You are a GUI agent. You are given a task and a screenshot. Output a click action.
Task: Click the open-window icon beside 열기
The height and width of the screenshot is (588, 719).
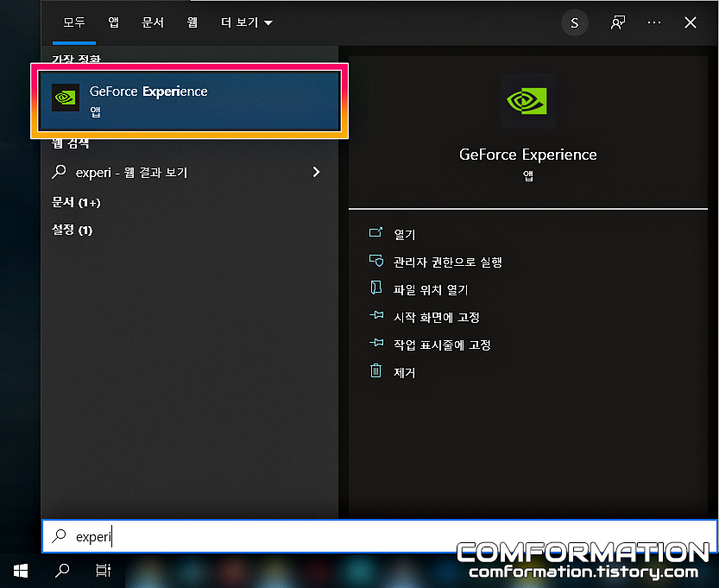(376, 232)
